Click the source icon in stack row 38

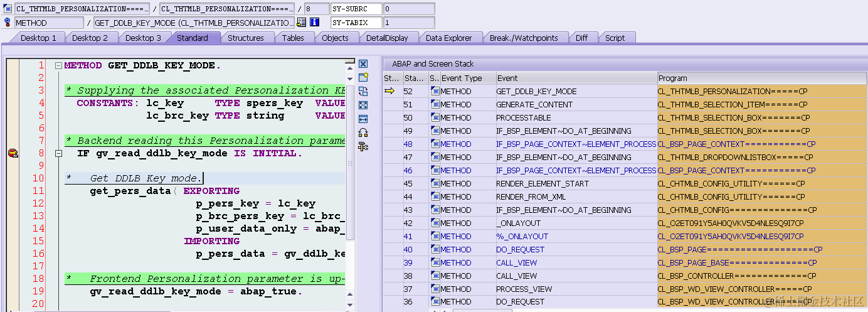point(435,276)
